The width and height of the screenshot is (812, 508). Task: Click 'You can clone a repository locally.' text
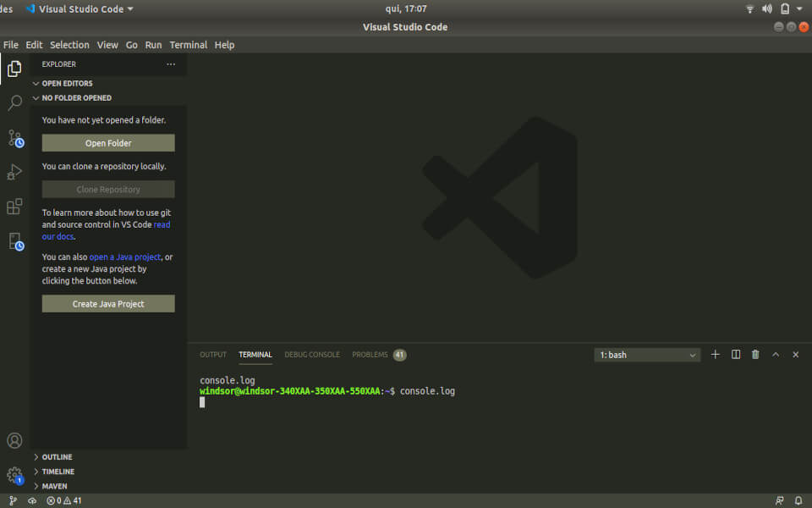[104, 167]
